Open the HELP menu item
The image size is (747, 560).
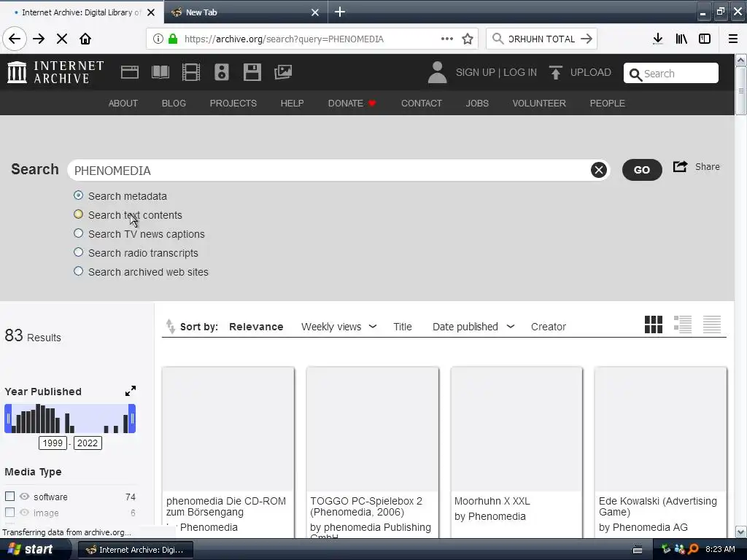pos(292,104)
